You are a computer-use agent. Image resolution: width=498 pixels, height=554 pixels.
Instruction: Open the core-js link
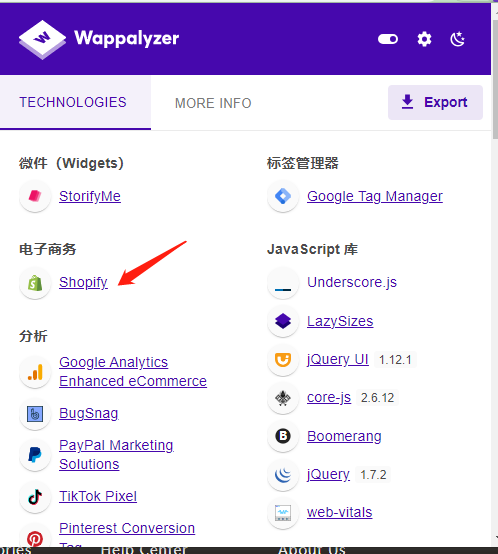click(x=329, y=397)
